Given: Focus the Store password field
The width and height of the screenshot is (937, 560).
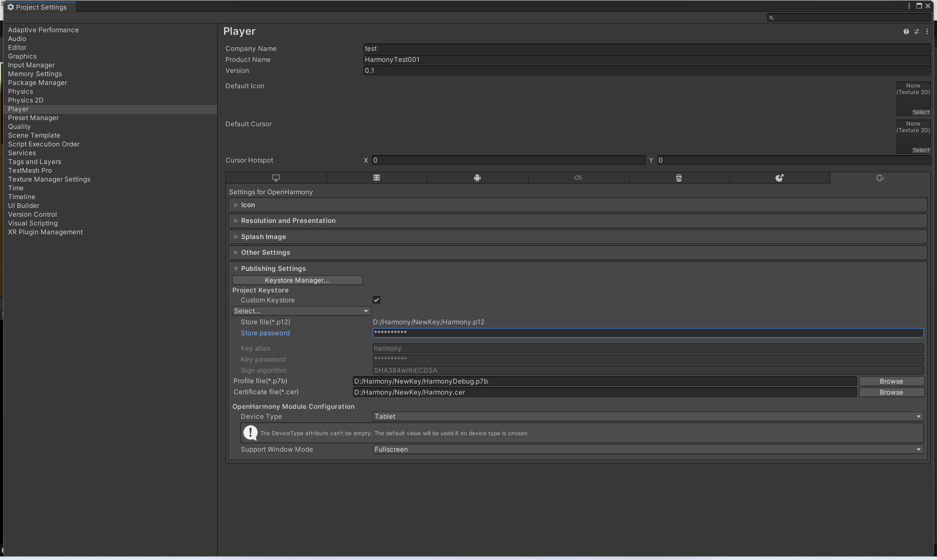Looking at the screenshot, I should pyautogui.click(x=648, y=333).
